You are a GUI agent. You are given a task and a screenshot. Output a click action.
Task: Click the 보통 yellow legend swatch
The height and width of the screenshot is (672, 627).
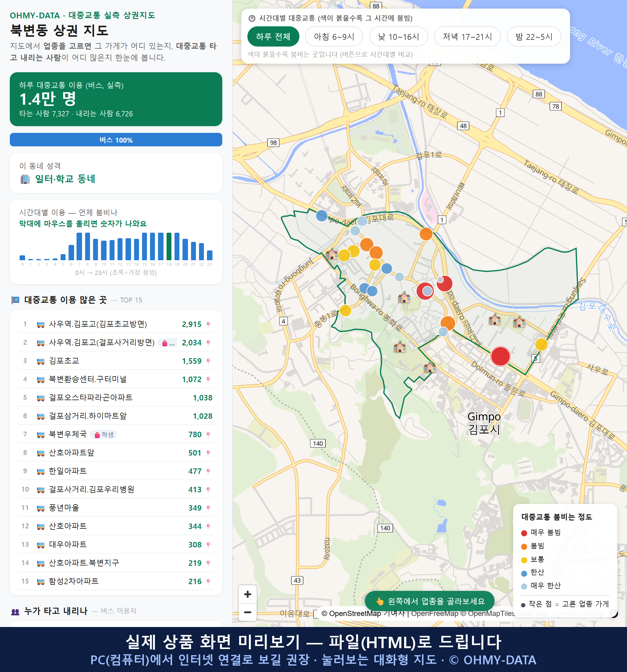(x=524, y=560)
